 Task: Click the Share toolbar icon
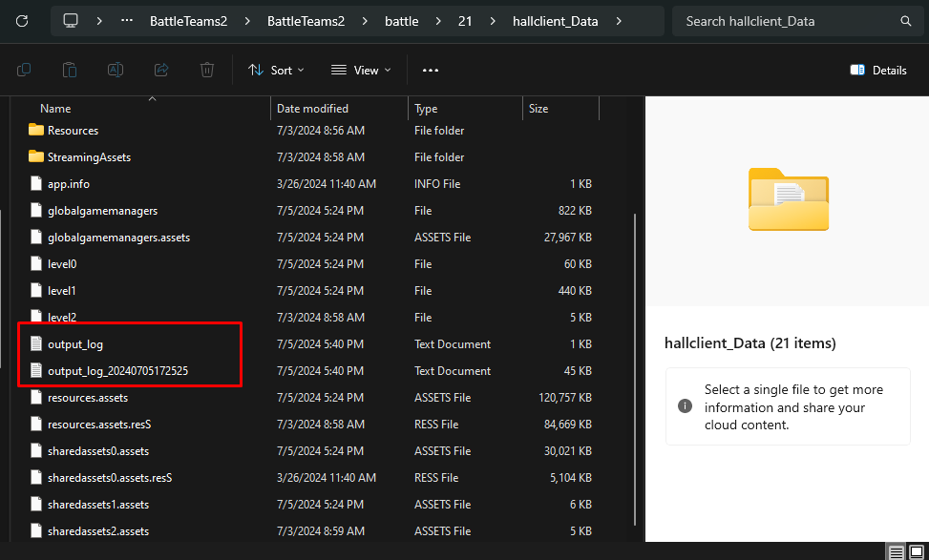tap(161, 70)
